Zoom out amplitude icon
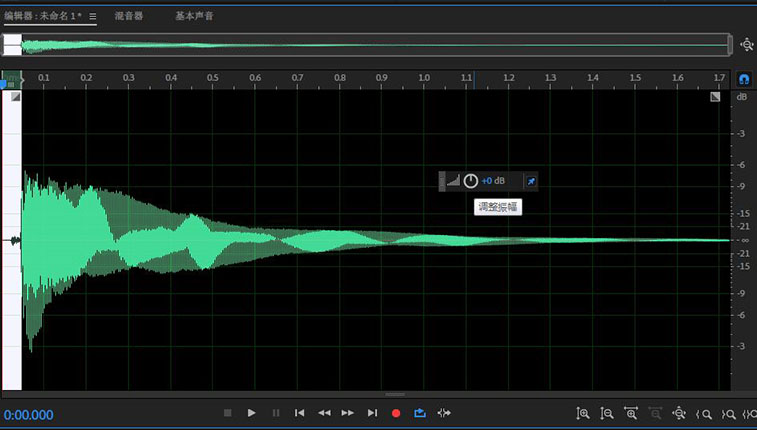 [x=606, y=414]
